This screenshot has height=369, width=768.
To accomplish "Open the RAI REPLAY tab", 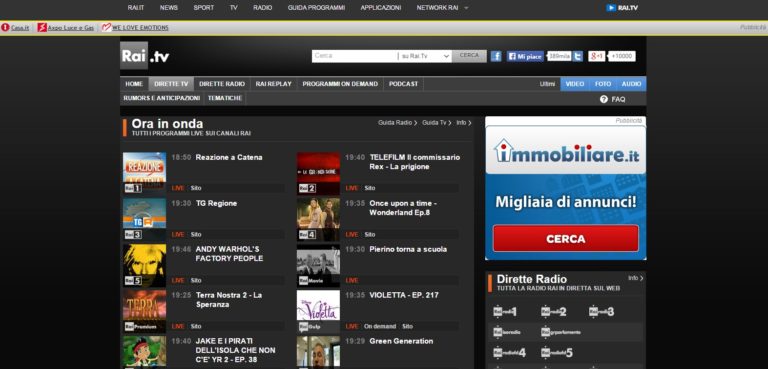I will point(273,84).
